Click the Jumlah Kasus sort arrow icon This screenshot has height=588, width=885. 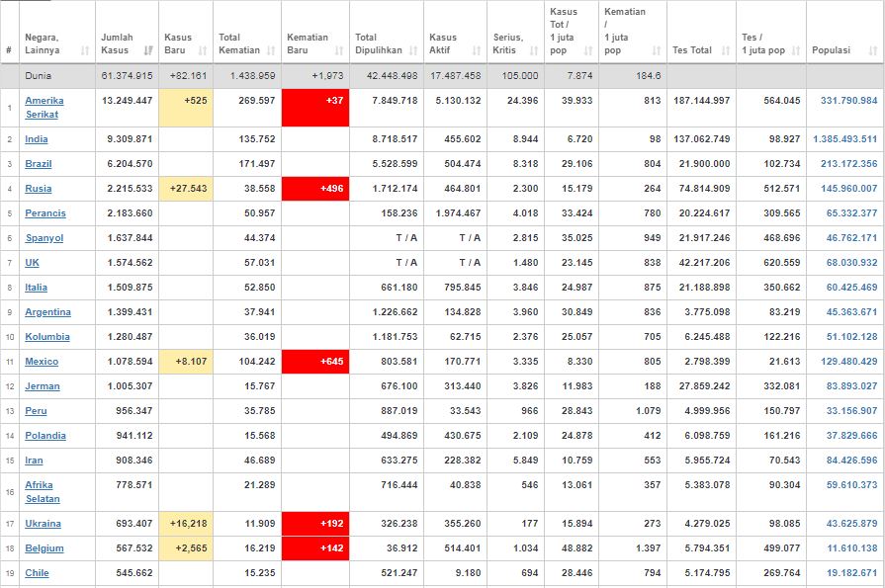(148, 50)
